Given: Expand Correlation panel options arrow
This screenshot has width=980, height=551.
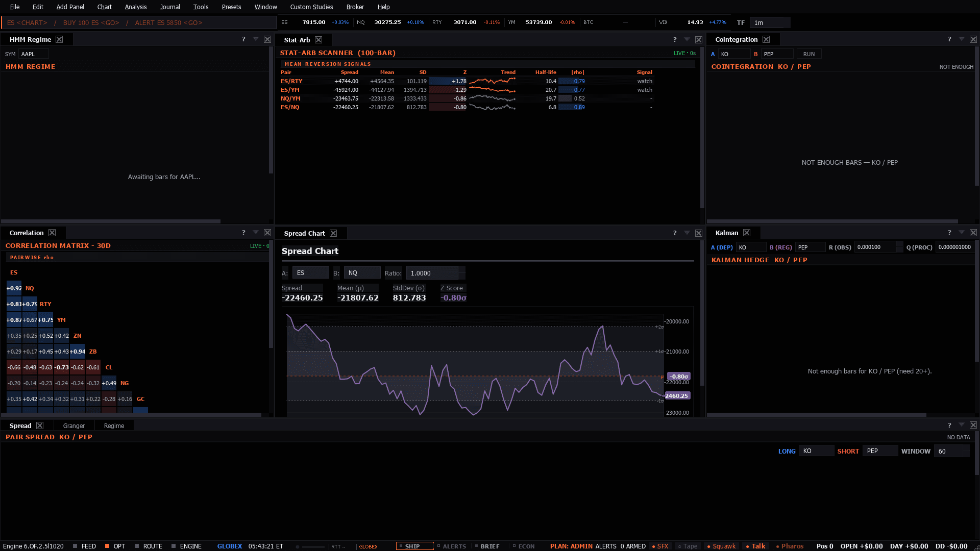Looking at the screenshot, I should (x=256, y=233).
